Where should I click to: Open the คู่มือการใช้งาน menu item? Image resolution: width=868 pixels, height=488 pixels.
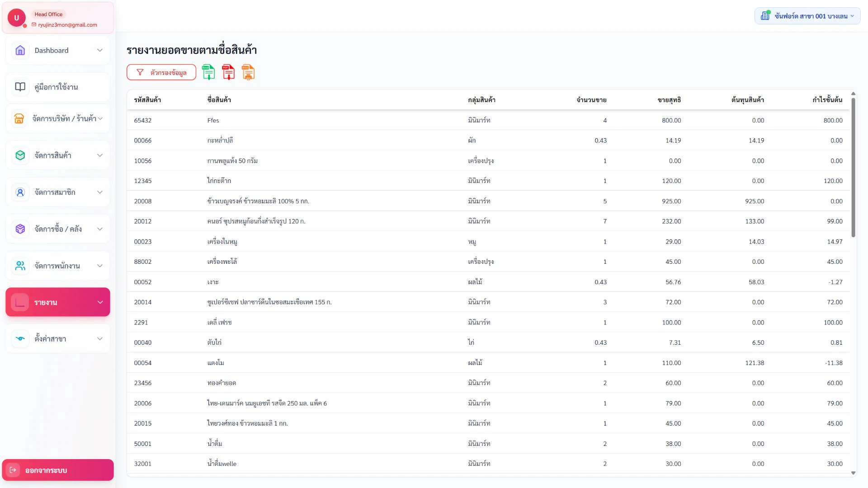58,87
